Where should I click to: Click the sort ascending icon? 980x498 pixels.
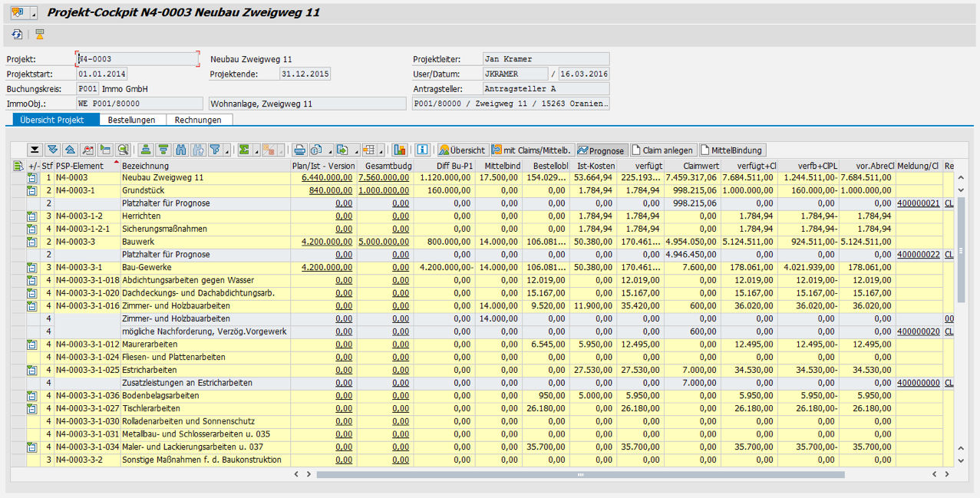[144, 150]
